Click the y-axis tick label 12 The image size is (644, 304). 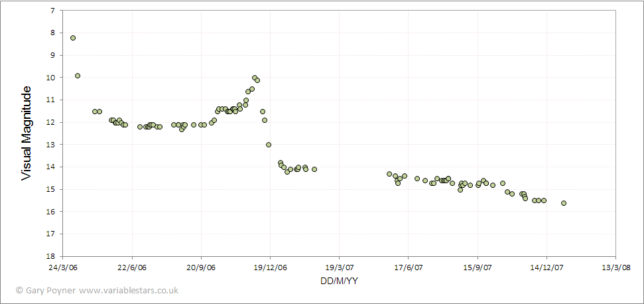(x=52, y=122)
